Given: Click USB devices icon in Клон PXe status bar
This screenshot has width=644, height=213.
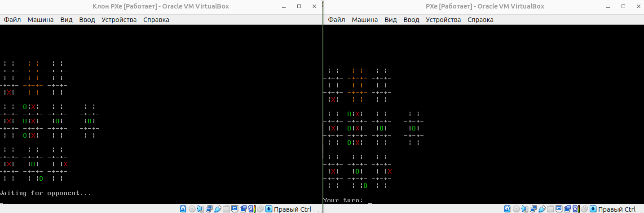Looking at the screenshot, I should pos(217,209).
